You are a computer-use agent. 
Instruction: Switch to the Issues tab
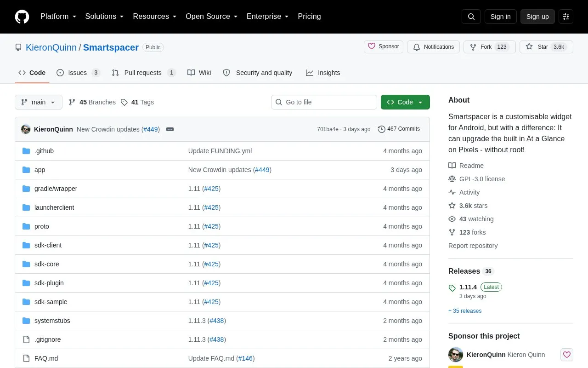(x=78, y=73)
